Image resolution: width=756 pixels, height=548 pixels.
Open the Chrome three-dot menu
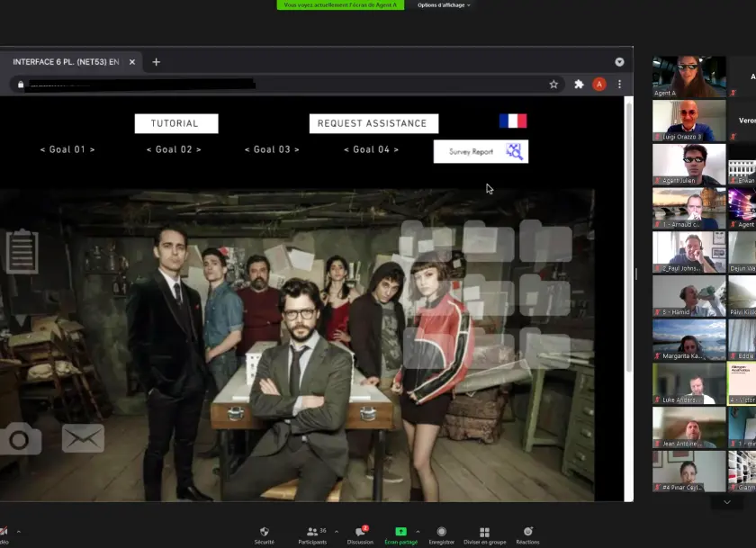click(619, 85)
